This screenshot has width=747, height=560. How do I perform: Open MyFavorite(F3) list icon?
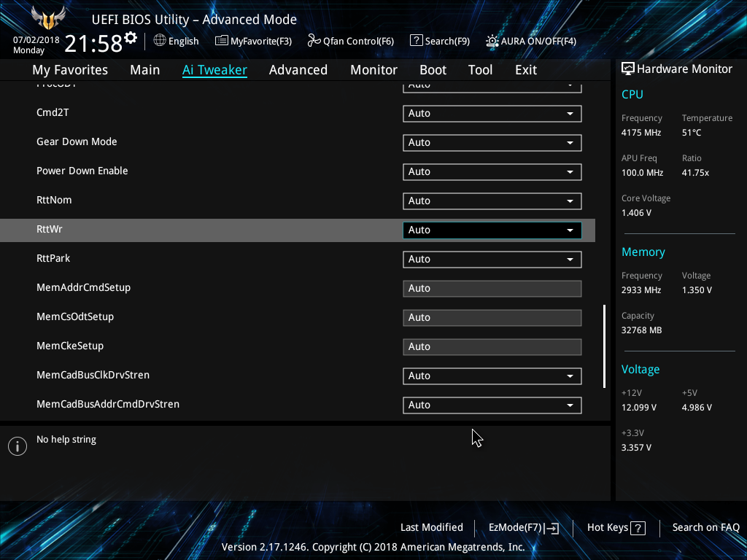pyautogui.click(x=222, y=41)
